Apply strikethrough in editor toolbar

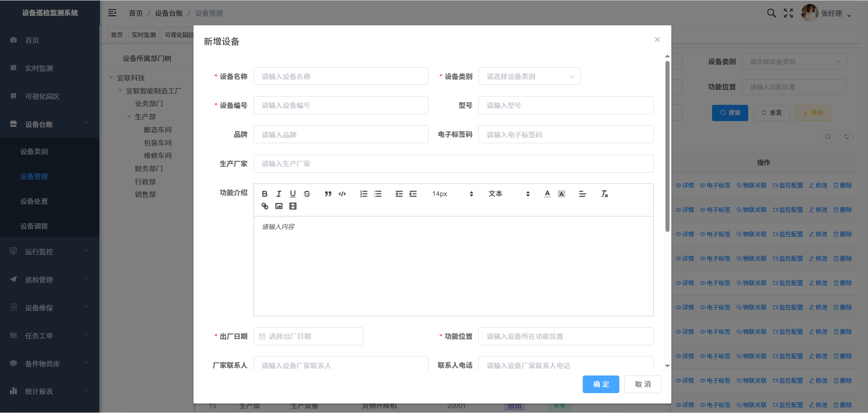(x=307, y=194)
